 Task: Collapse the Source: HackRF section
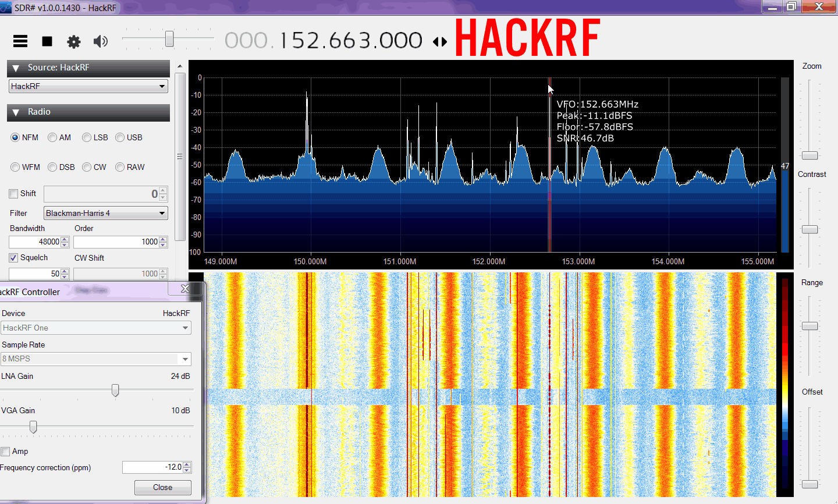[x=15, y=68]
